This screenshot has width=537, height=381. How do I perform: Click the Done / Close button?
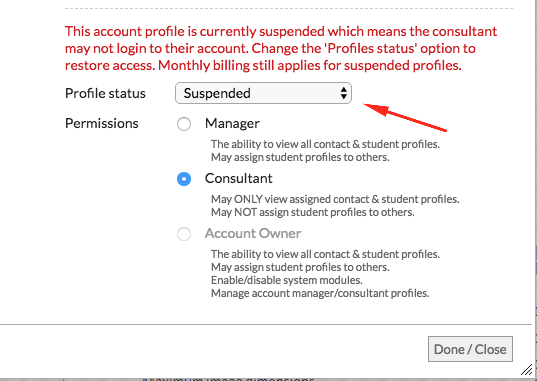470,349
